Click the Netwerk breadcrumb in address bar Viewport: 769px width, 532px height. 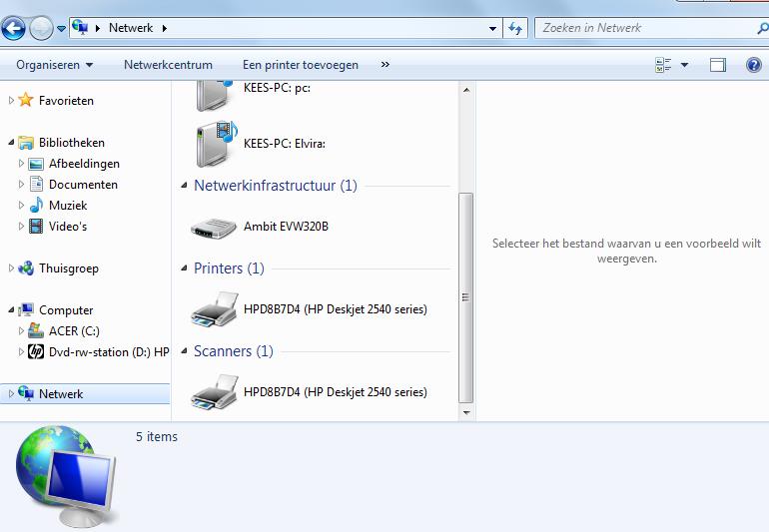point(131,28)
